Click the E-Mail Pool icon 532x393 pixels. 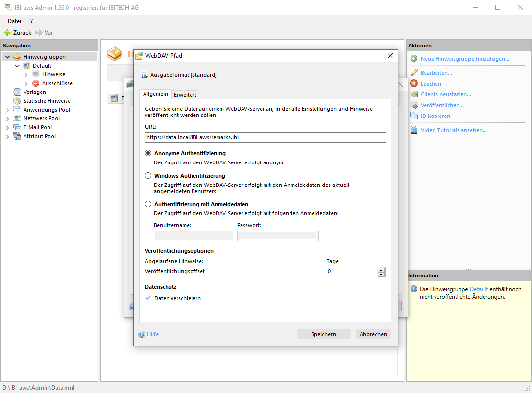coord(17,127)
